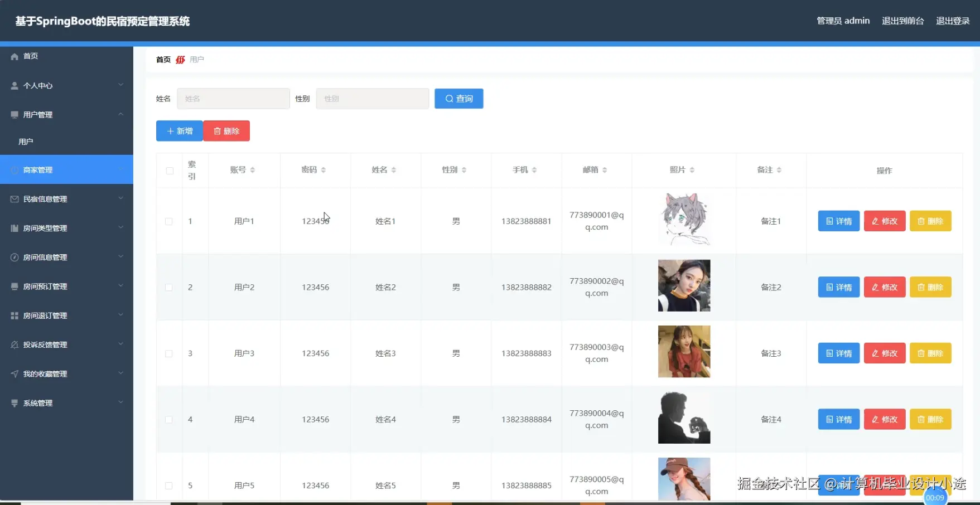This screenshot has width=980, height=505.
Task: Expand the 民宿信息管理 chevron
Action: pos(121,198)
